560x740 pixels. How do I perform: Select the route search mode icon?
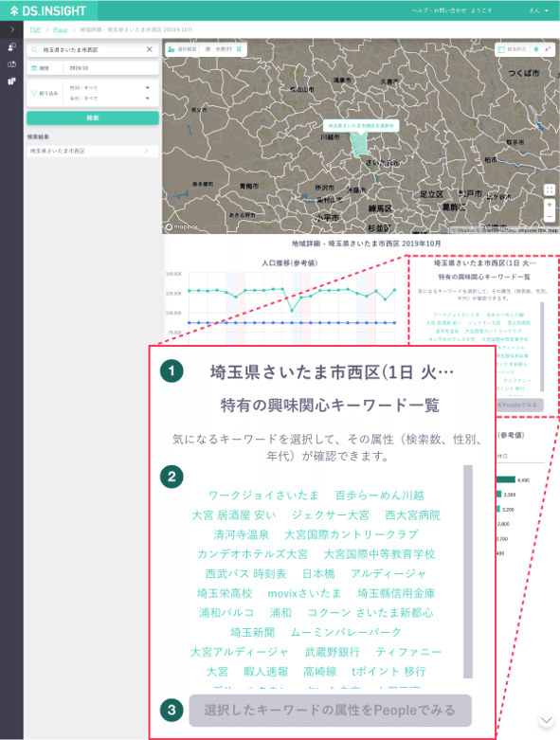point(549,49)
